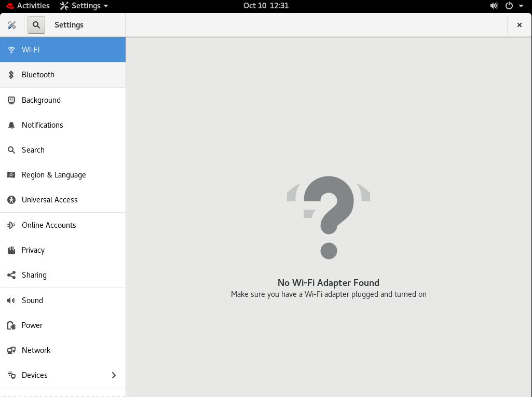Go to Online Accounts panel
532x397 pixels.
point(49,225)
